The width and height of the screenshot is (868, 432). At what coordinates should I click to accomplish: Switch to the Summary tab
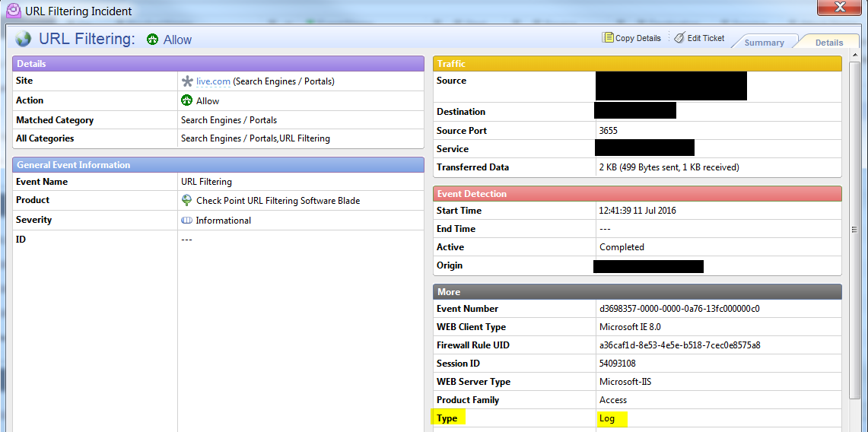[764, 43]
